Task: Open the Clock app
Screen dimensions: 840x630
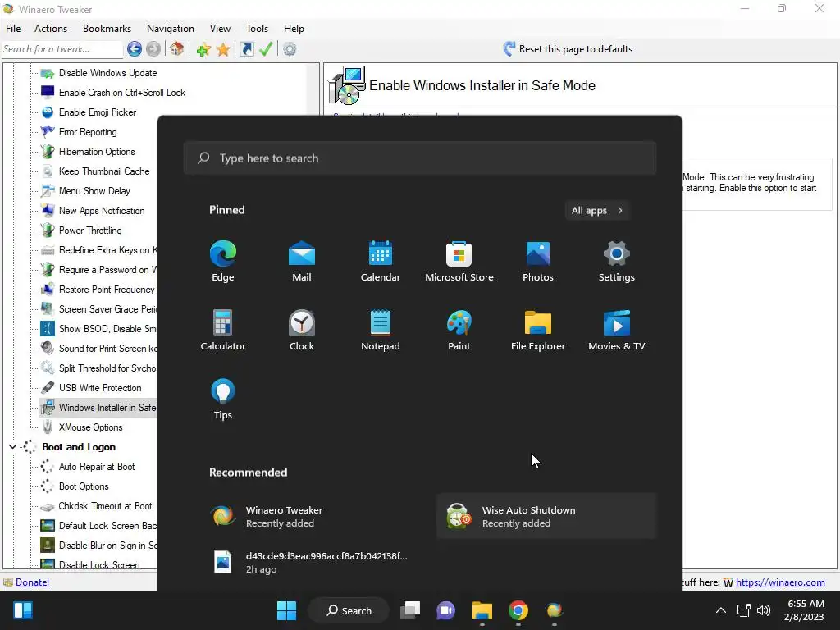Action: click(302, 331)
